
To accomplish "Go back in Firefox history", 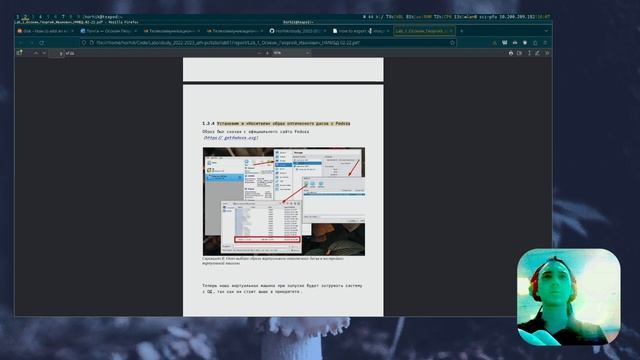I will click(x=21, y=42).
